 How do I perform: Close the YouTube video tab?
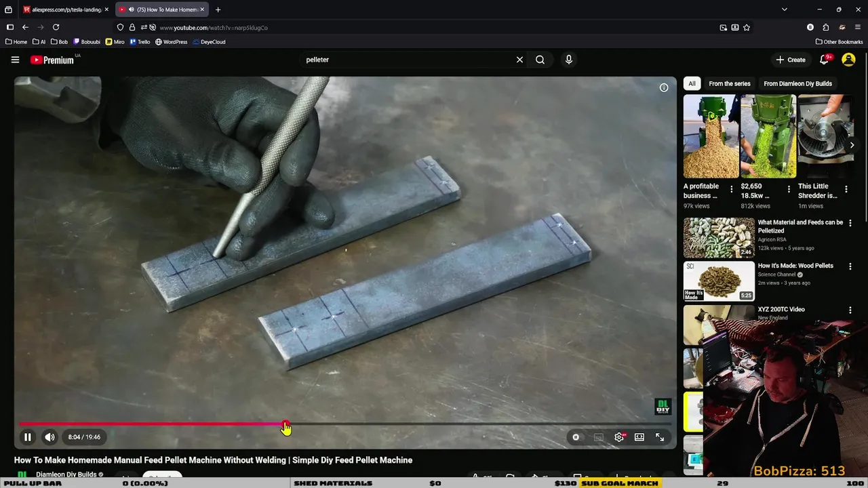click(202, 9)
